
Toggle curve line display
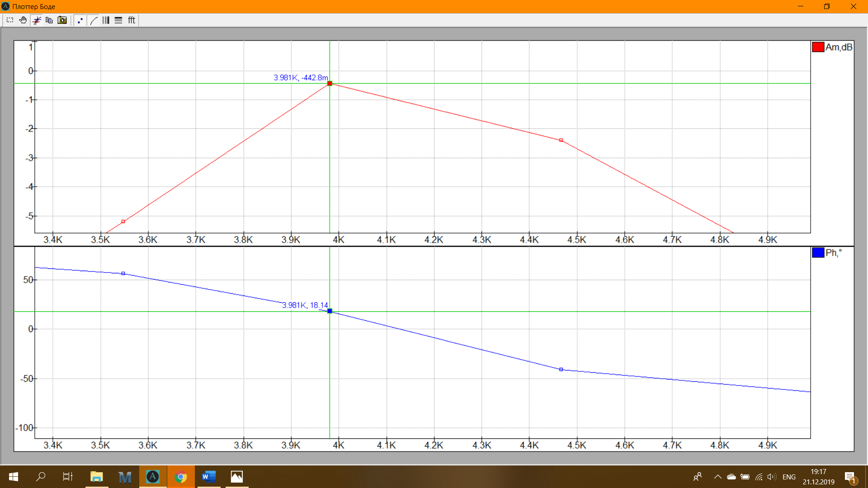point(94,20)
